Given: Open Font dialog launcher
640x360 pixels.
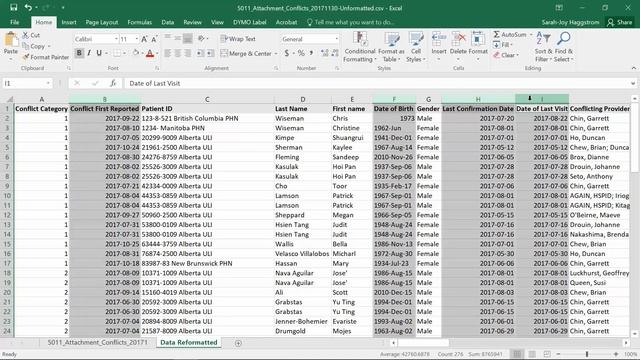Looking at the screenshot, I should [x=157, y=68].
